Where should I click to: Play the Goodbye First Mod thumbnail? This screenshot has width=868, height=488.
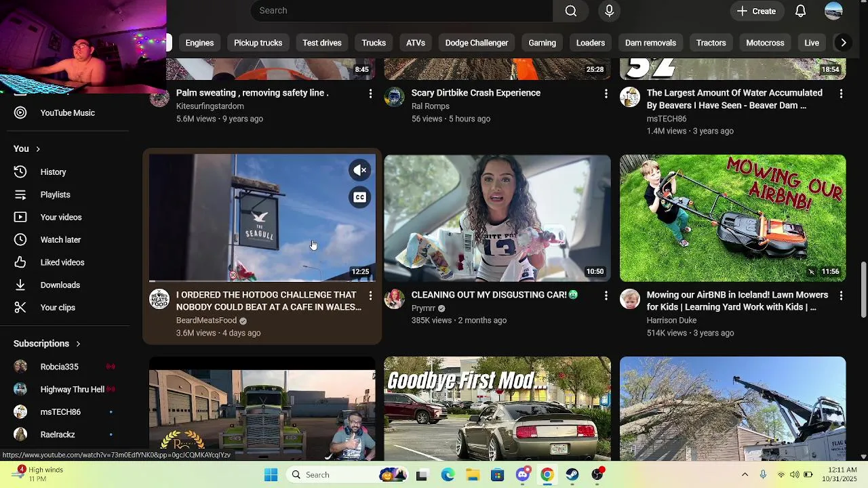point(497,408)
